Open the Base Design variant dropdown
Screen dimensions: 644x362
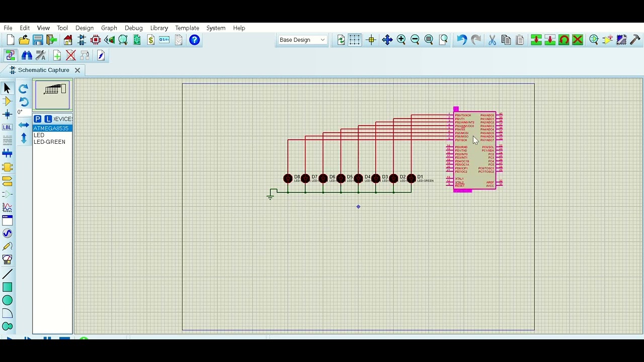coord(302,40)
